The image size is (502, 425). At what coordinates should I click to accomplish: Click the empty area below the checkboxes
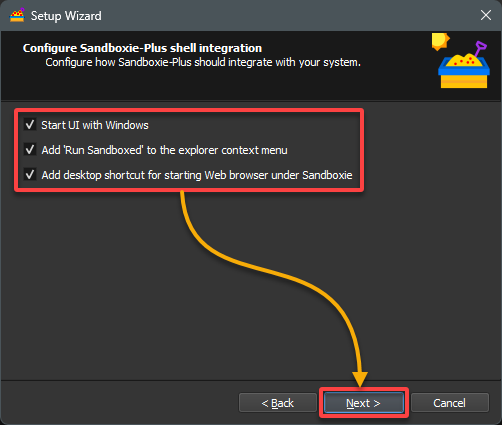(x=100, y=283)
